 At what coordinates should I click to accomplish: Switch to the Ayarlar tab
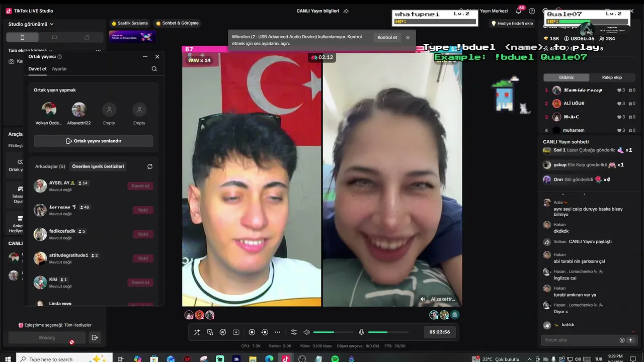(x=59, y=69)
